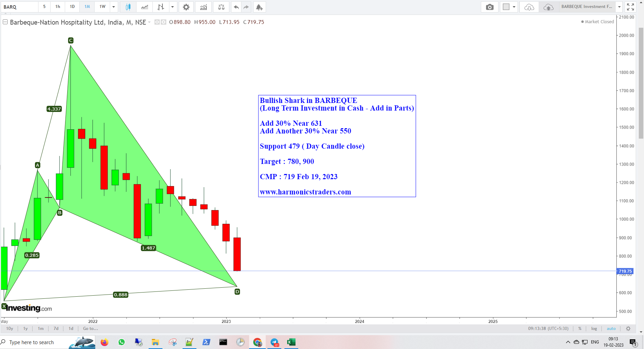The height and width of the screenshot is (349, 644).
Task: Open series format settings next to symbol title
Action: tap(163, 22)
